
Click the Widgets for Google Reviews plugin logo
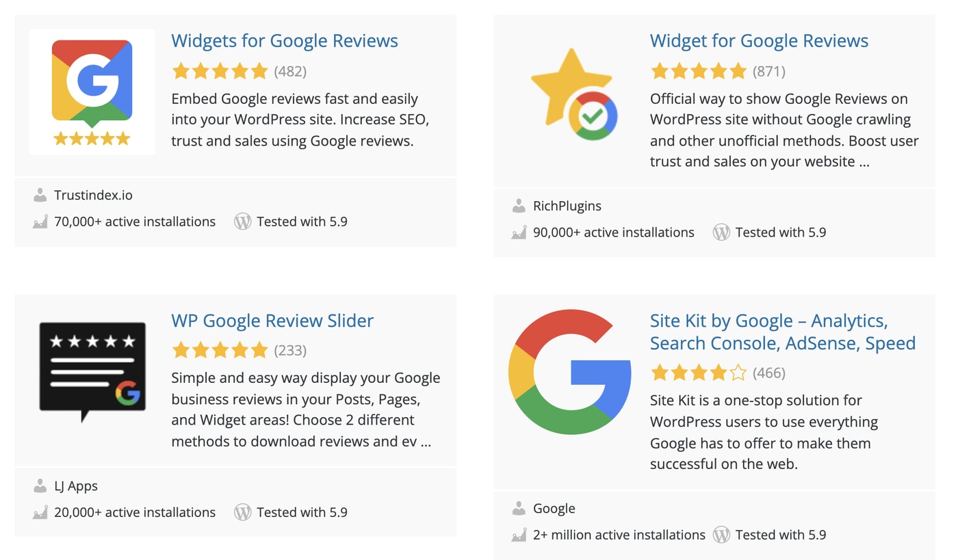pos(92,92)
